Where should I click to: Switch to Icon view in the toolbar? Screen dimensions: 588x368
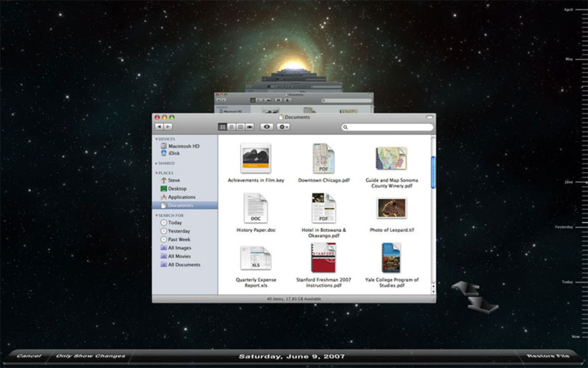223,127
